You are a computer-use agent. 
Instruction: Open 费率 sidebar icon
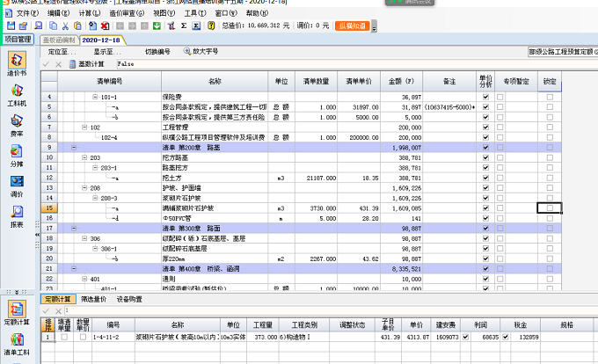coord(17,126)
